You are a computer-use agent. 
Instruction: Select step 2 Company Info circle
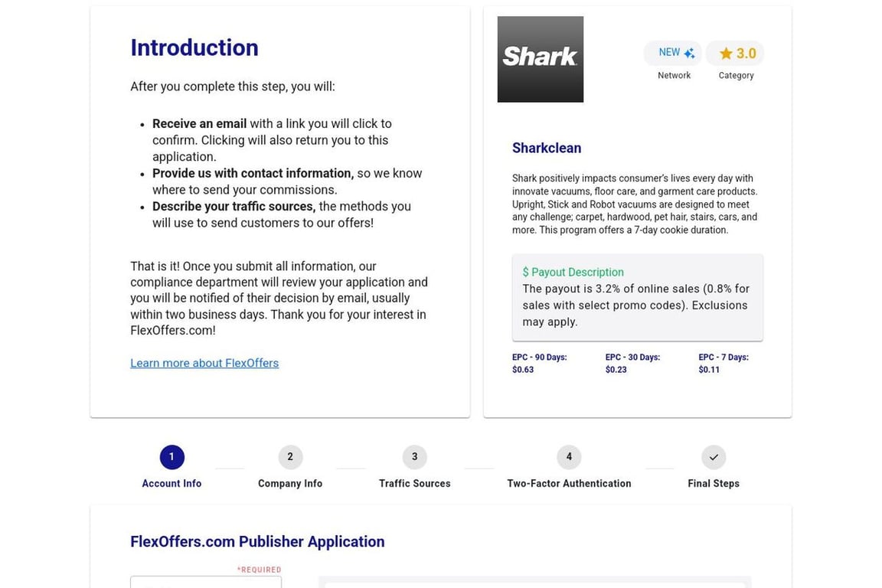[290, 457]
